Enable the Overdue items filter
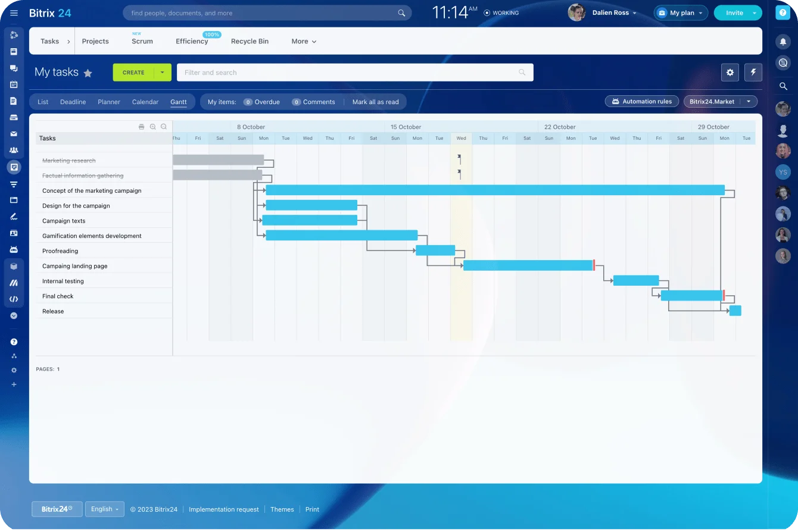This screenshot has height=532, width=798. tap(262, 102)
